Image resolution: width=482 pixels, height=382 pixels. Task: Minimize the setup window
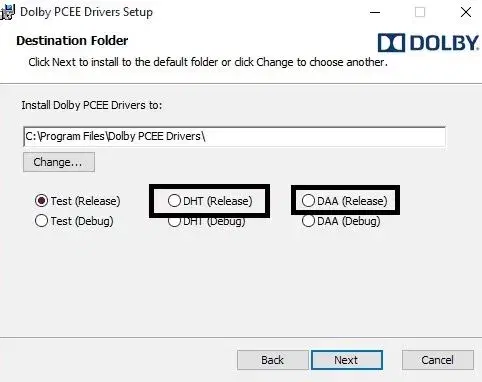click(375, 12)
